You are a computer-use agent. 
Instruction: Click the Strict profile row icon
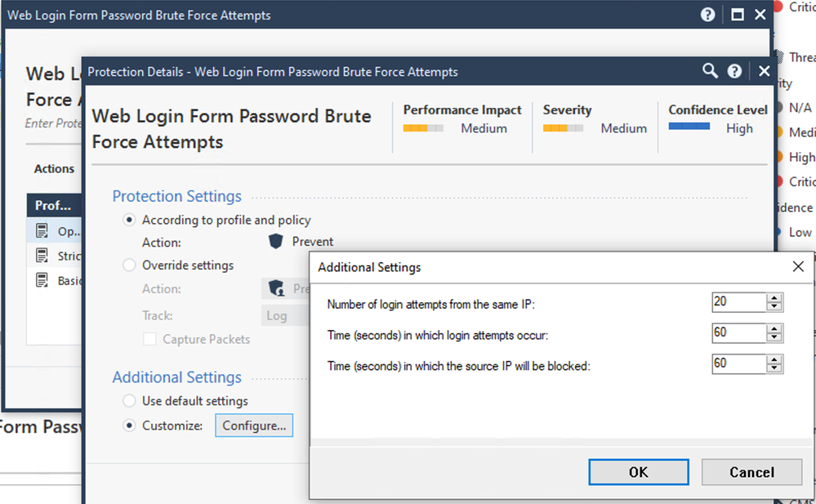(x=42, y=256)
